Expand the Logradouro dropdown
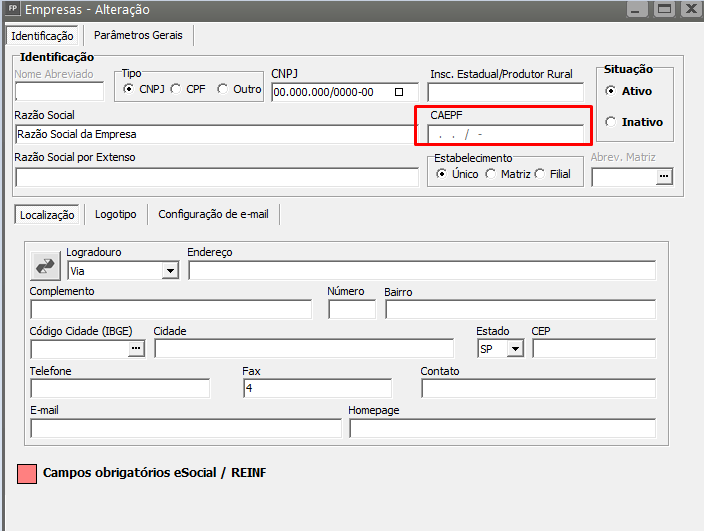 point(169,270)
